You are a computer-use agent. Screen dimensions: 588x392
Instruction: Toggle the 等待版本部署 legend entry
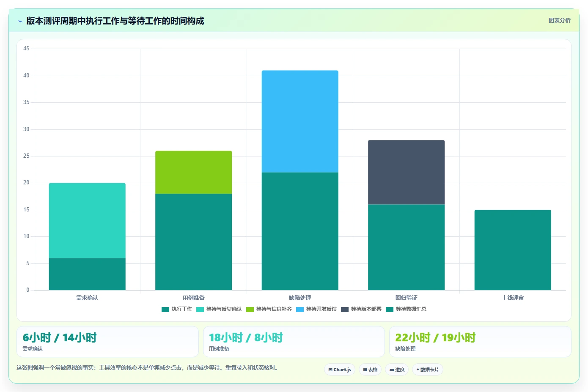pyautogui.click(x=361, y=309)
